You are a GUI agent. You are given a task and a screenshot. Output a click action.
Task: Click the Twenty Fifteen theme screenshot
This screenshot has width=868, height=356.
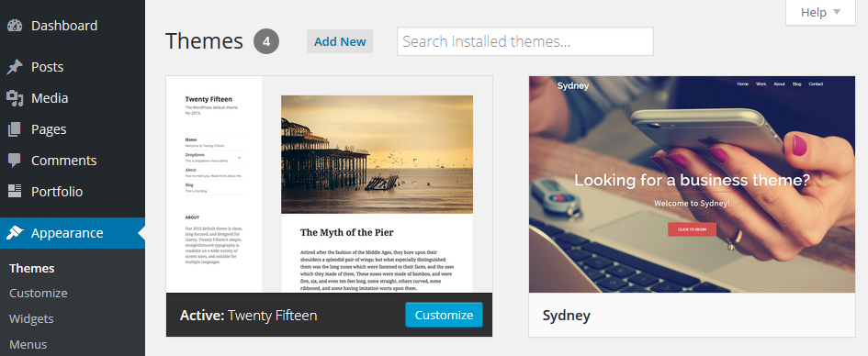coord(330,184)
